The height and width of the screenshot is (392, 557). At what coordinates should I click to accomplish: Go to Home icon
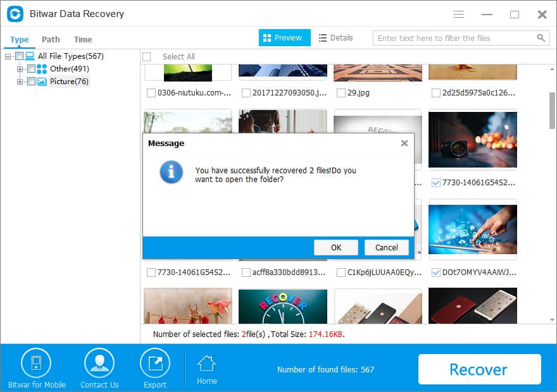coord(207,364)
